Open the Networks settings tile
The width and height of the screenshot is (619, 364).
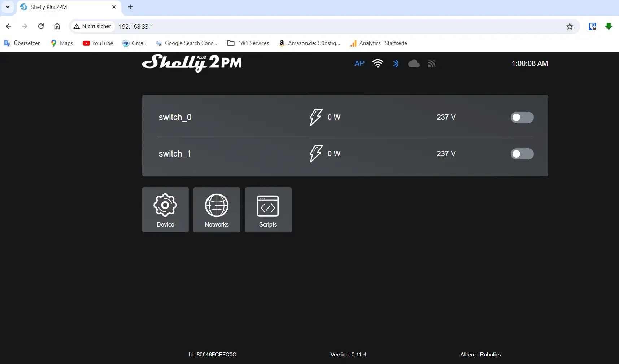coord(217,210)
